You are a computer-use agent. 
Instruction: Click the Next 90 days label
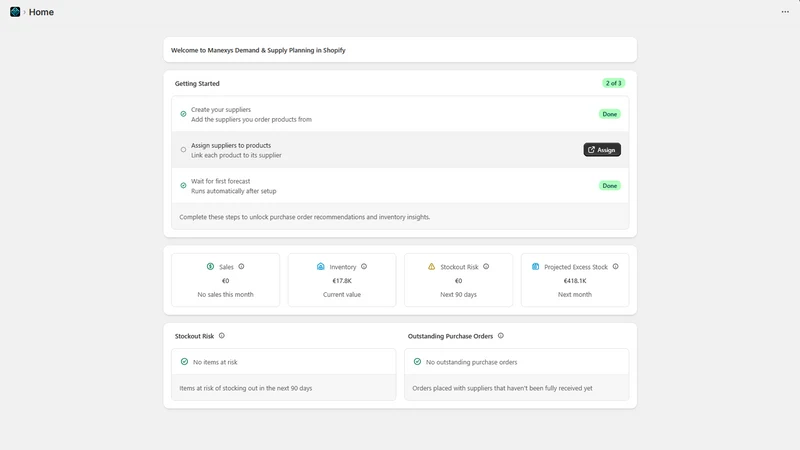(458, 294)
